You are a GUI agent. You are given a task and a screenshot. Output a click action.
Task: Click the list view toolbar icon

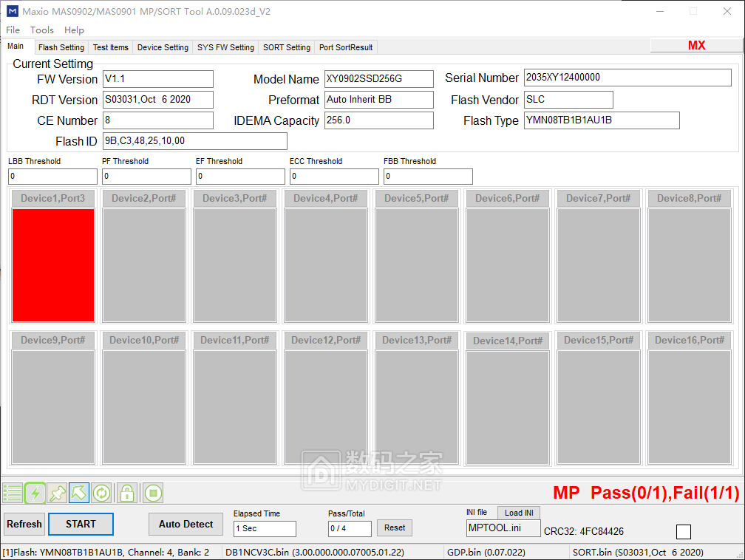(x=13, y=493)
